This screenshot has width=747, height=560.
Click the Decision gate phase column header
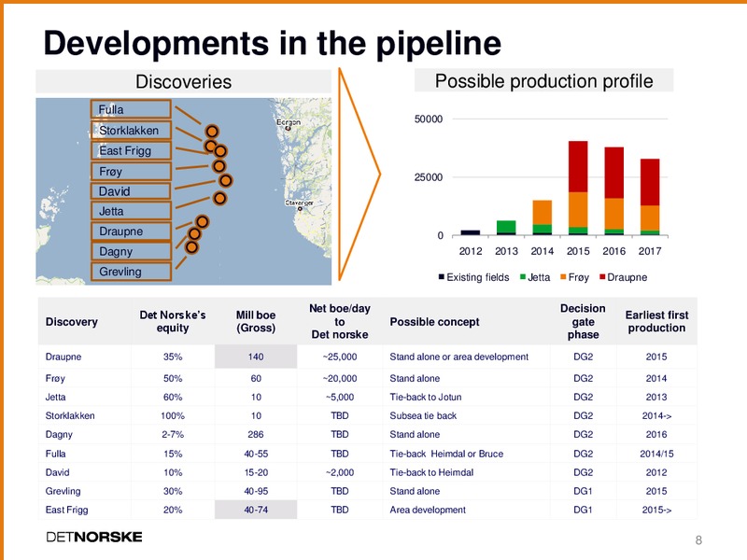point(583,321)
